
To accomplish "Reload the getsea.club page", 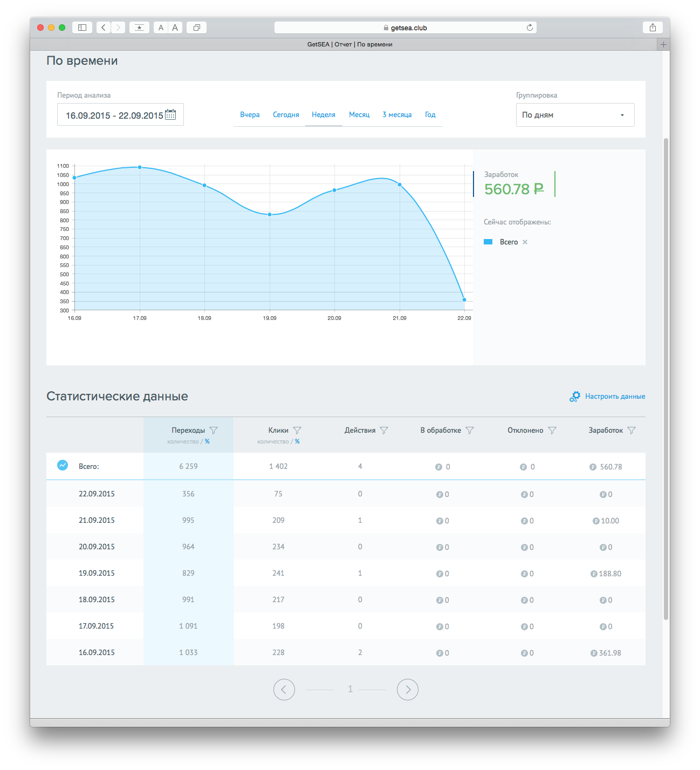I will pos(530,28).
